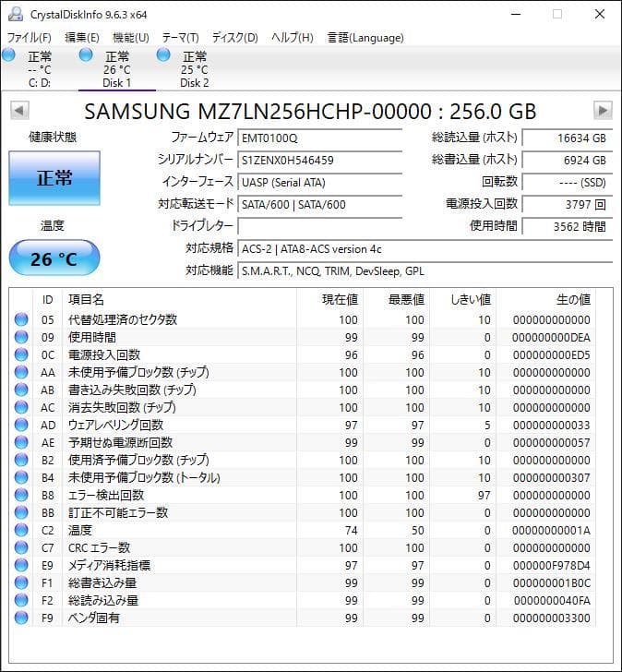Viewport: 622px width, 672px height.
Task: Click total host writes value 6924 GB
Action: 568,161
